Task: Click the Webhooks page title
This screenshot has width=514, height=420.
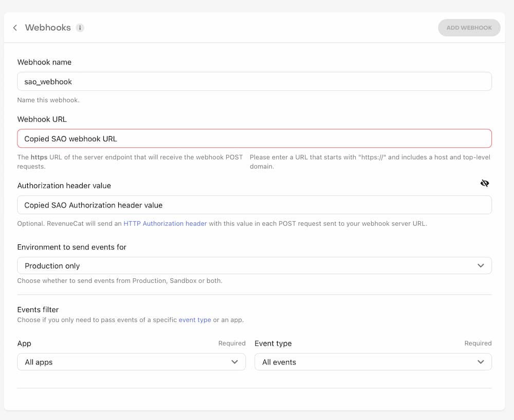Action: pyautogui.click(x=48, y=28)
